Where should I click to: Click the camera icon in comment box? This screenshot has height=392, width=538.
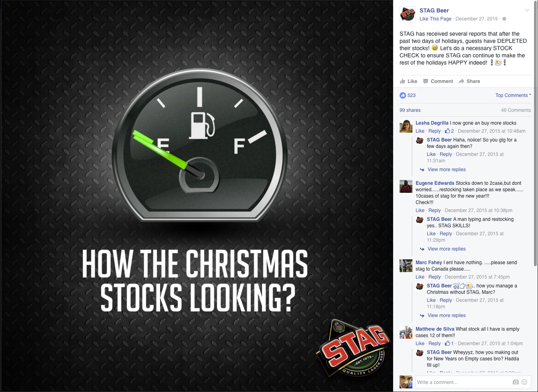pos(516,382)
